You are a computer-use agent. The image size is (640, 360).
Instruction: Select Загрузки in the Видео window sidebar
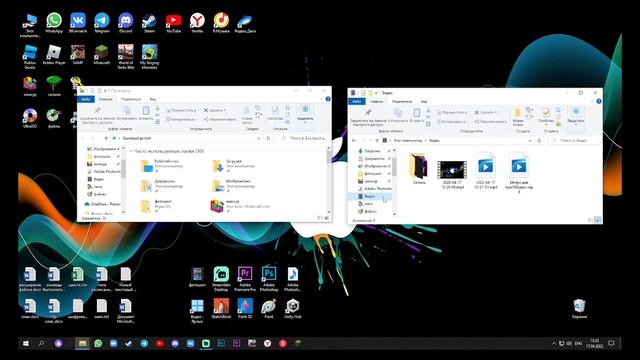point(371,151)
